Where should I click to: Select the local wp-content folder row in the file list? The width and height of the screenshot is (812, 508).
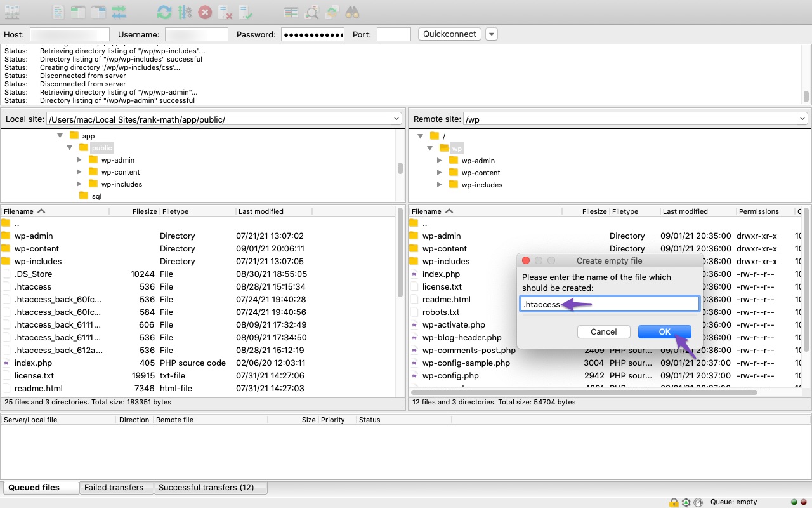pos(199,248)
